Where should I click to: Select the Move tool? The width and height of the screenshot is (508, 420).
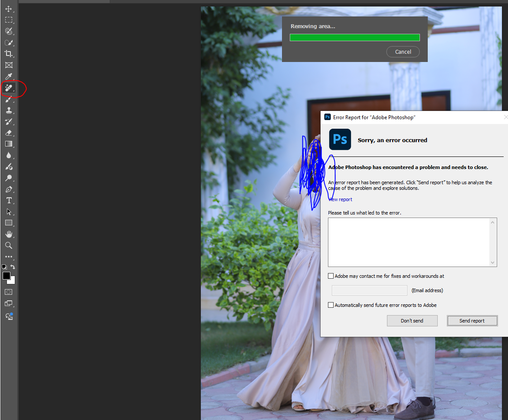pyautogui.click(x=9, y=8)
